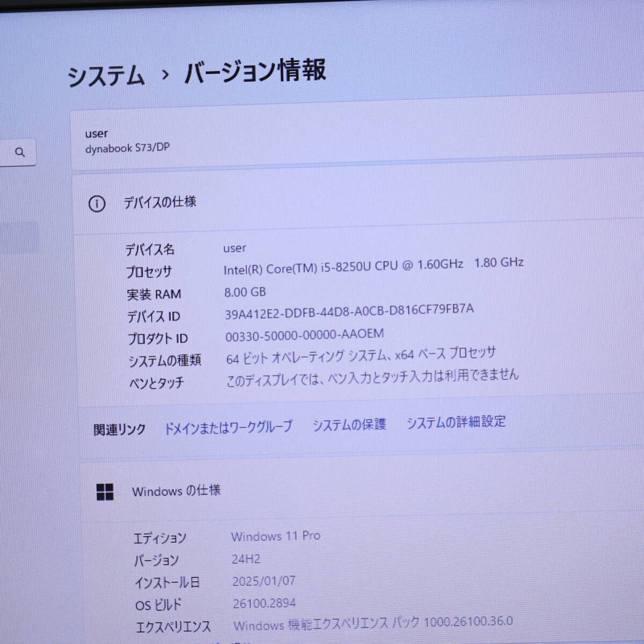This screenshot has height=644, width=644.
Task: Click the Windows logo icon
Action: (105, 492)
